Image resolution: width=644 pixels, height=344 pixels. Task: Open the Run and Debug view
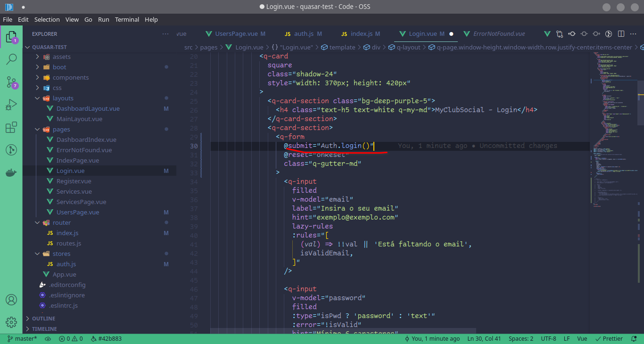coord(11,104)
